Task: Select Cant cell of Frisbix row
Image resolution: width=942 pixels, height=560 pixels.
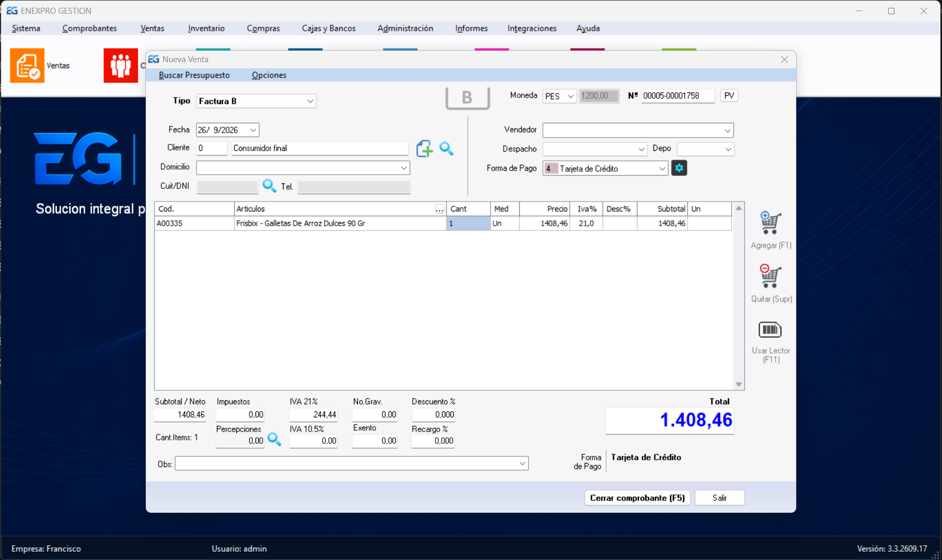Action: [468, 224]
